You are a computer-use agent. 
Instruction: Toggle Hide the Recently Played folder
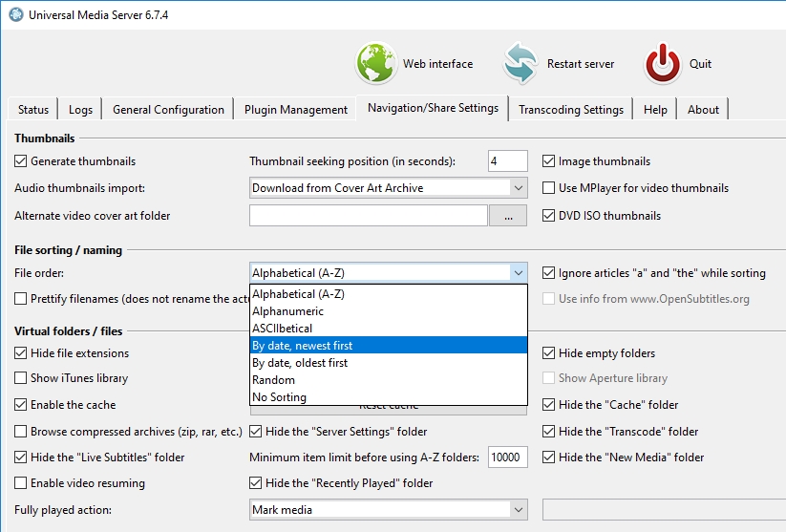(256, 483)
